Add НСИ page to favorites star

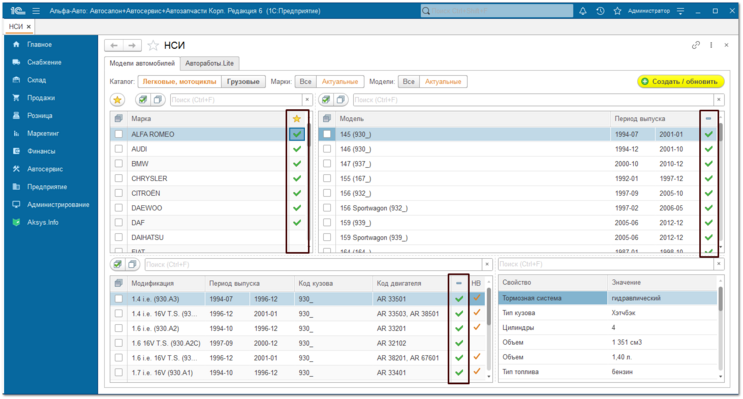tap(153, 45)
